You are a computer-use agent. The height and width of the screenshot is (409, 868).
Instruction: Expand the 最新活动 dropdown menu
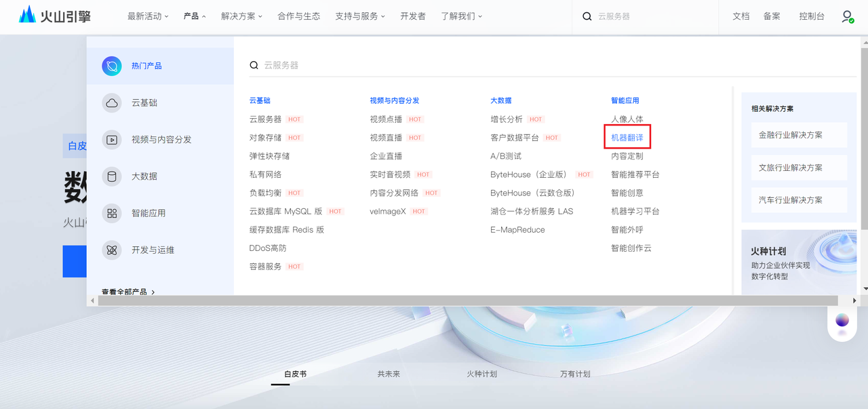(149, 16)
